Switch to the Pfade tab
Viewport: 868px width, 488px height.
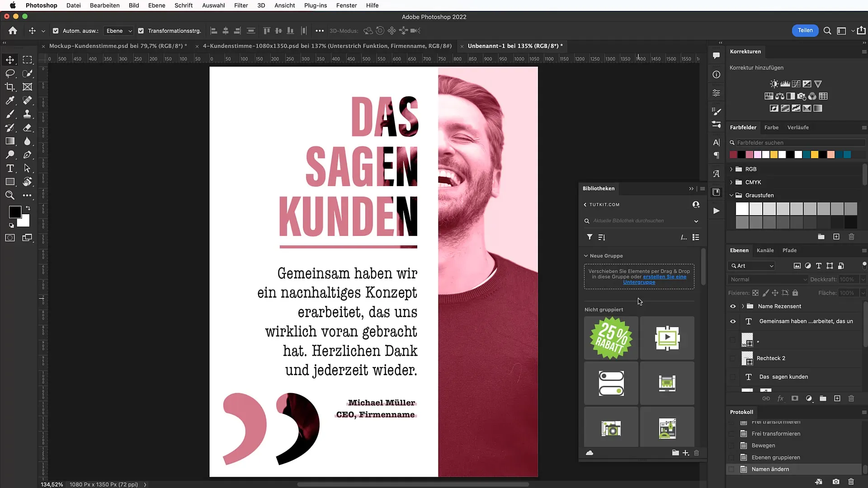(x=789, y=250)
